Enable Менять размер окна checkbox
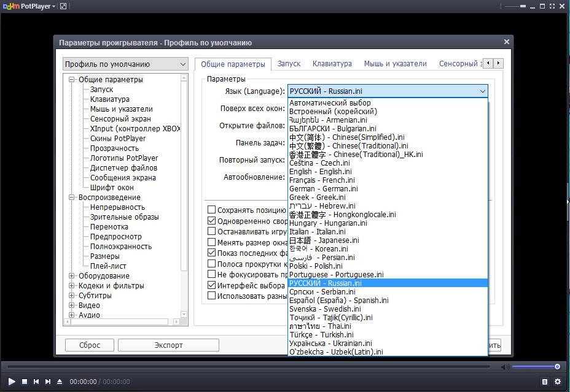Screen dimensions: 570x392 point(211,242)
